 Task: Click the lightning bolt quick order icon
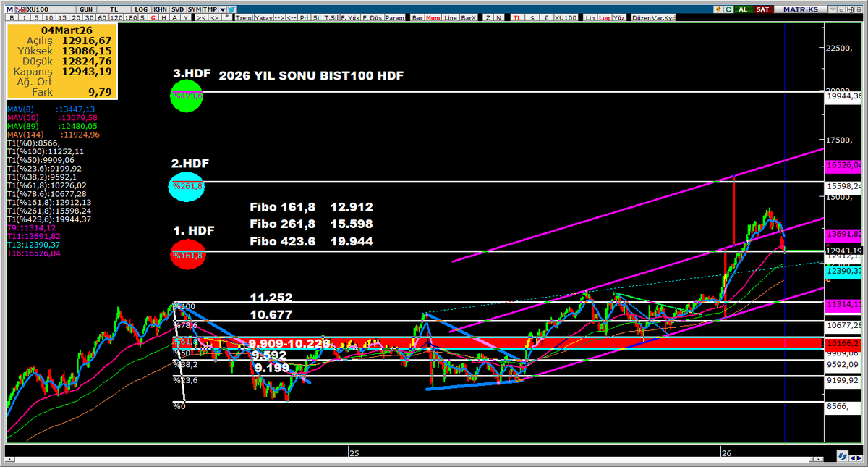point(718,9)
